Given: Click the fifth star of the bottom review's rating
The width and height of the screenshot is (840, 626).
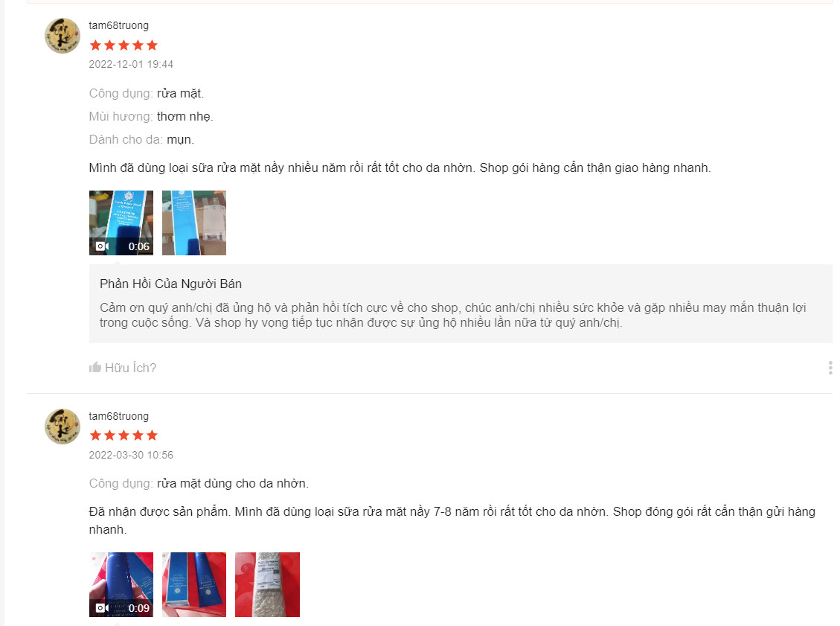Looking at the screenshot, I should click(152, 435).
